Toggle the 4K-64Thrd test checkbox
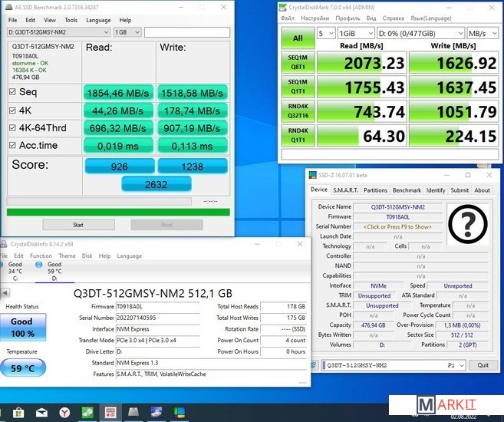The width and height of the screenshot is (504, 422). tap(12, 127)
